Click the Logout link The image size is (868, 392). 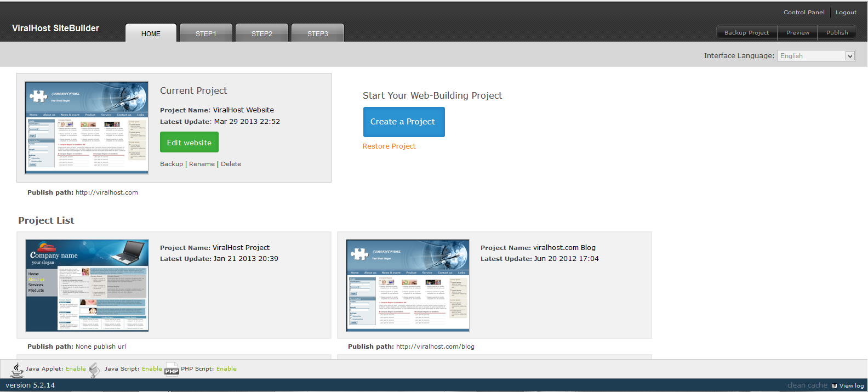tap(846, 12)
